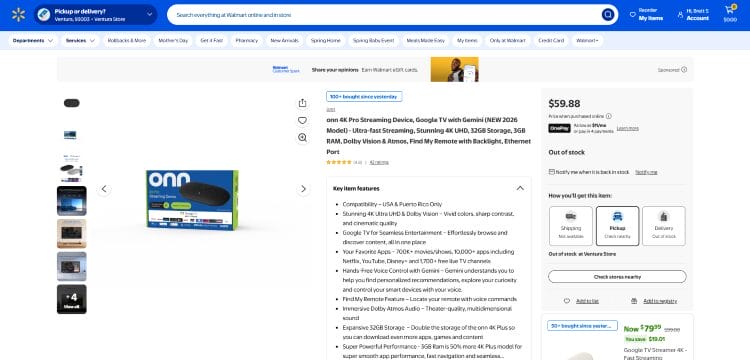Click the OnePay logo badge
This screenshot has width=750, height=360.
[x=559, y=128]
